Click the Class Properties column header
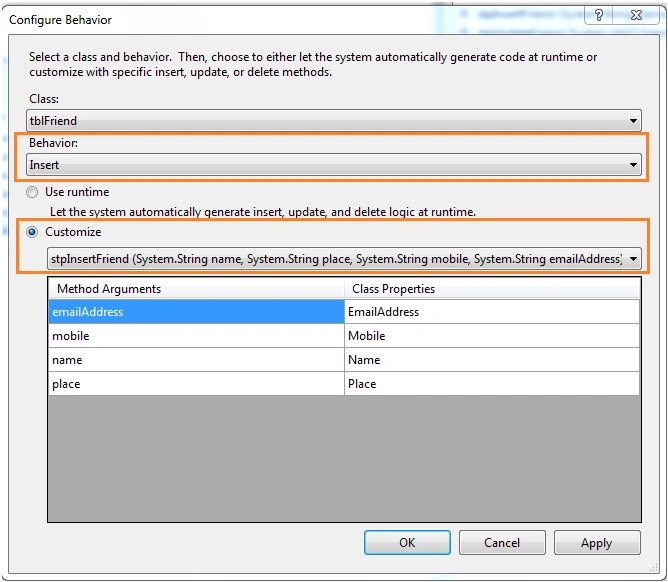This screenshot has height=582, width=668. click(492, 288)
